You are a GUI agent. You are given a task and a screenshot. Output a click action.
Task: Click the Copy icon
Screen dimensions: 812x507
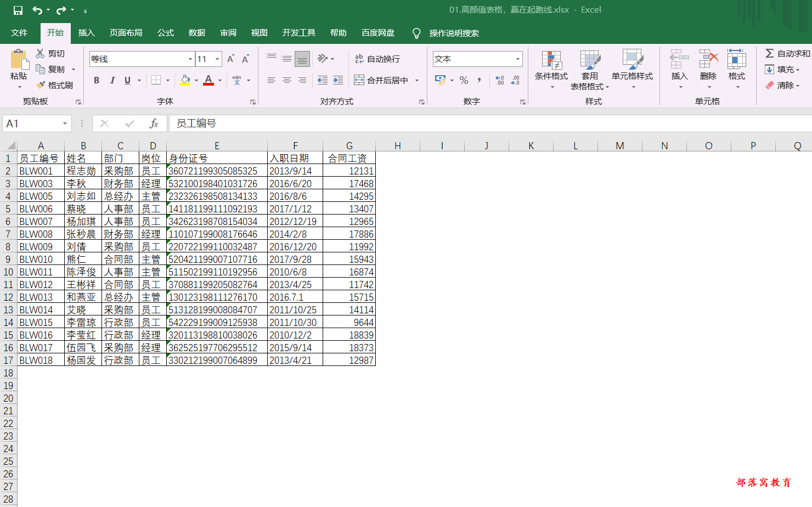tap(40, 69)
